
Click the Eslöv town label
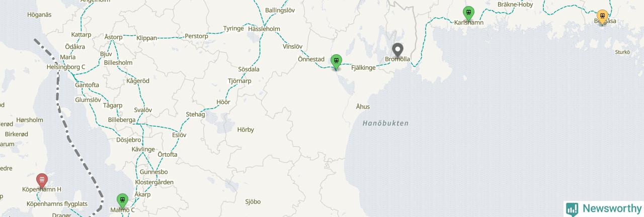click(x=179, y=135)
